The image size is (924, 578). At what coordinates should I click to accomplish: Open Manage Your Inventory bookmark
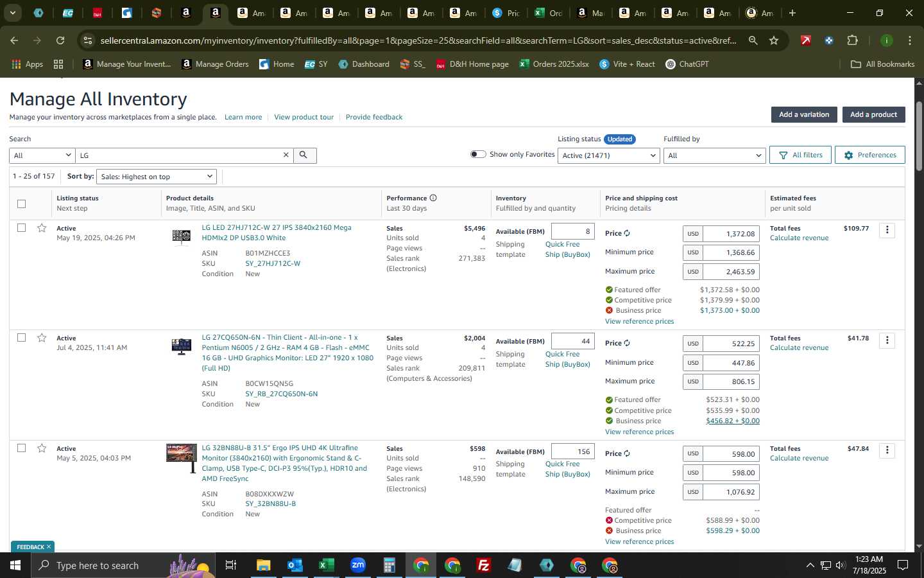(127, 64)
